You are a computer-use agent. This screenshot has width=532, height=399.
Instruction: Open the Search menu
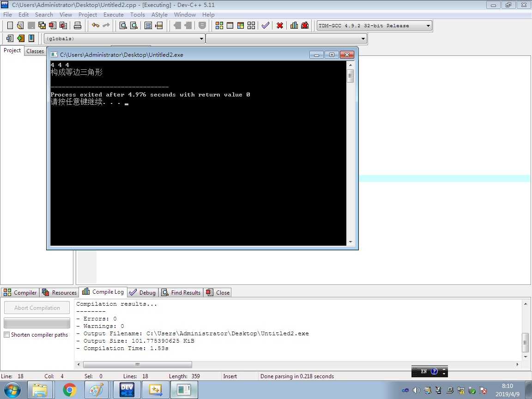tap(44, 15)
